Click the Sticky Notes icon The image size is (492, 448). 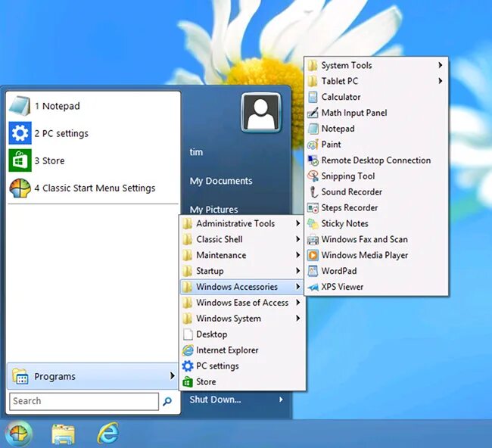[x=313, y=223]
